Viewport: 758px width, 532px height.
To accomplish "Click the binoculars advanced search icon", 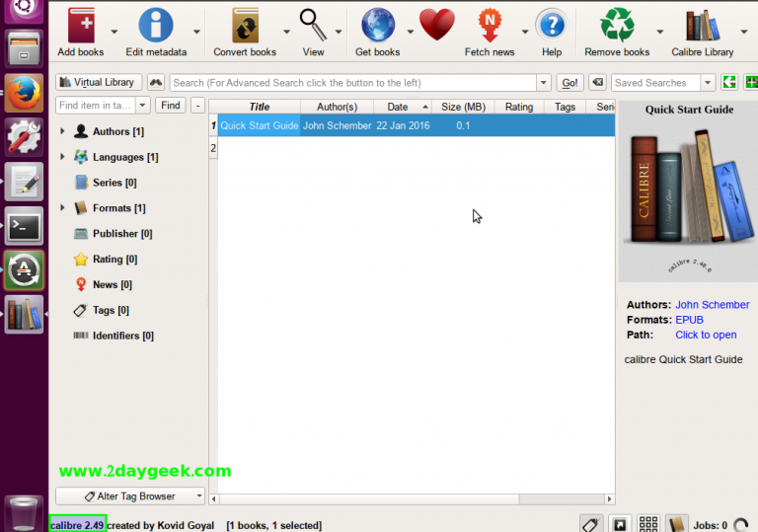I will point(156,82).
